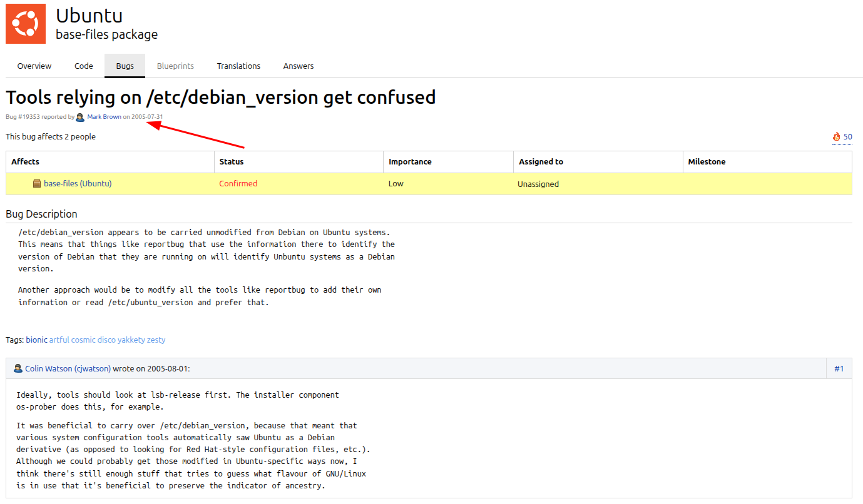This screenshot has width=863, height=504.
Task: Click the "Bug #19353" text
Action: coord(23,117)
